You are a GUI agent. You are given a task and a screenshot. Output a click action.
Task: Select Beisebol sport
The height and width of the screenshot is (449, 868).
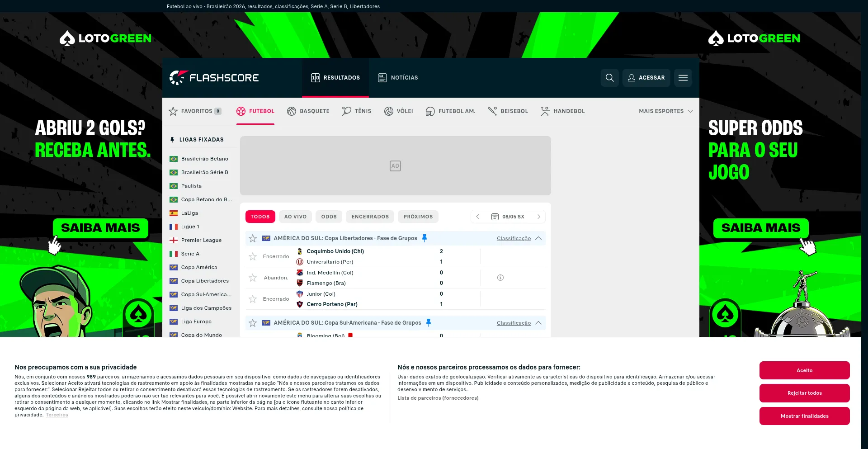508,111
